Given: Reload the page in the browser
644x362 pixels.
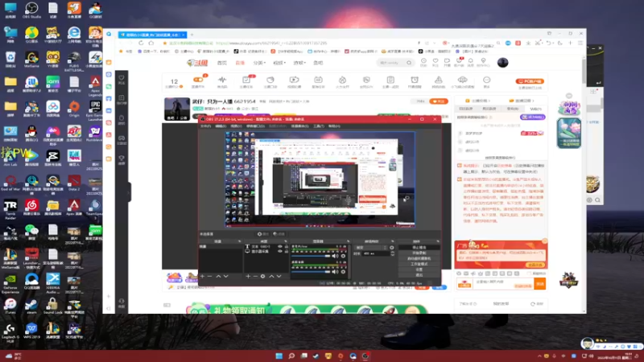Looking at the screenshot, I should [141, 43].
